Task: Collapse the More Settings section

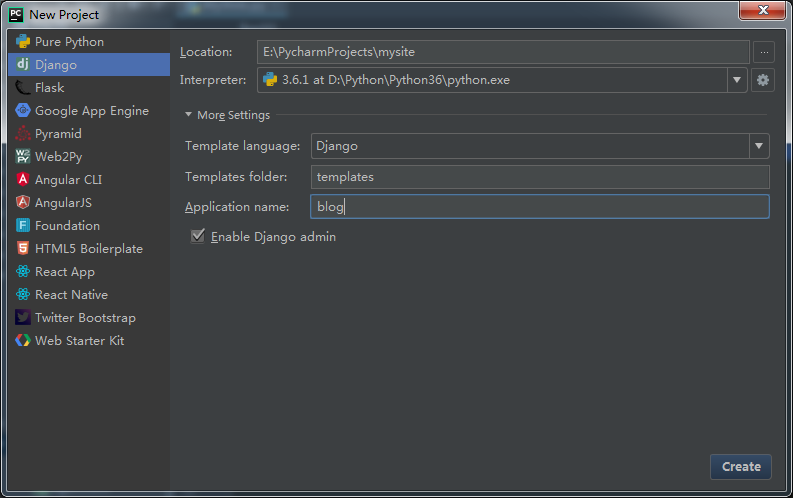Action: 188,115
